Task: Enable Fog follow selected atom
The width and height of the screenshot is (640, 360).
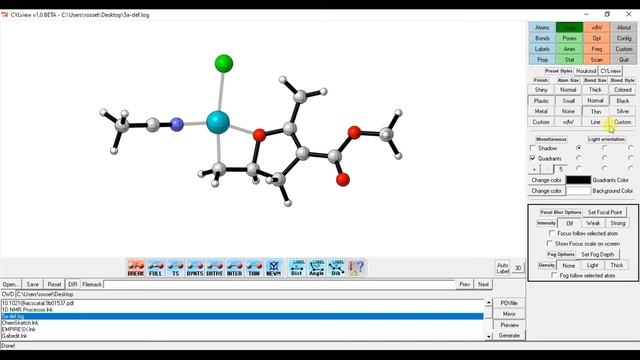Action: pyautogui.click(x=554, y=276)
